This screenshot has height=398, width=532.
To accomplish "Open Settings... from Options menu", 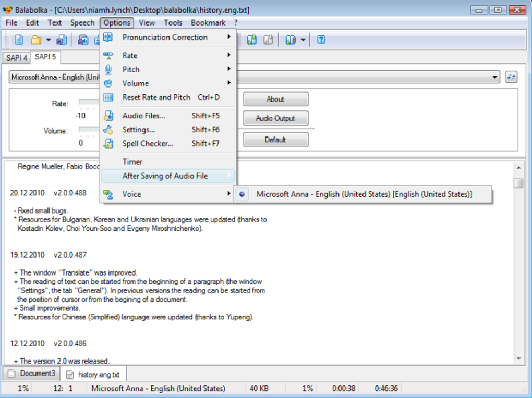I will point(168,130).
